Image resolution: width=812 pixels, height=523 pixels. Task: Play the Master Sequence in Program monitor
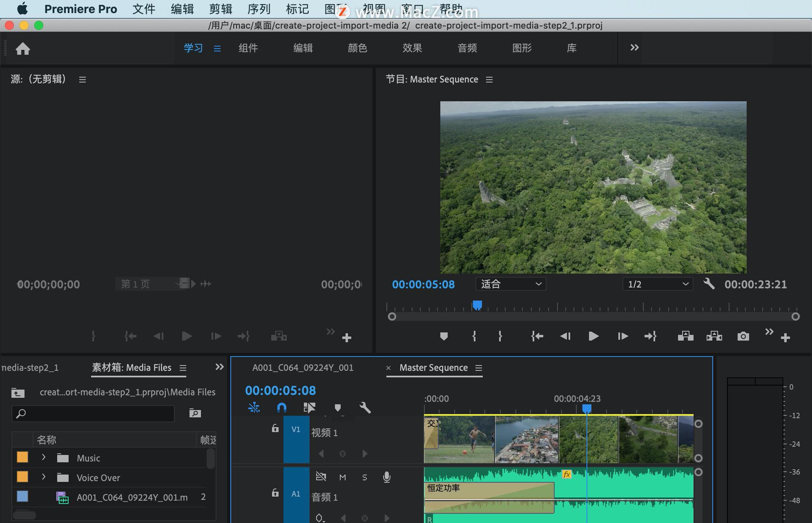(x=593, y=337)
